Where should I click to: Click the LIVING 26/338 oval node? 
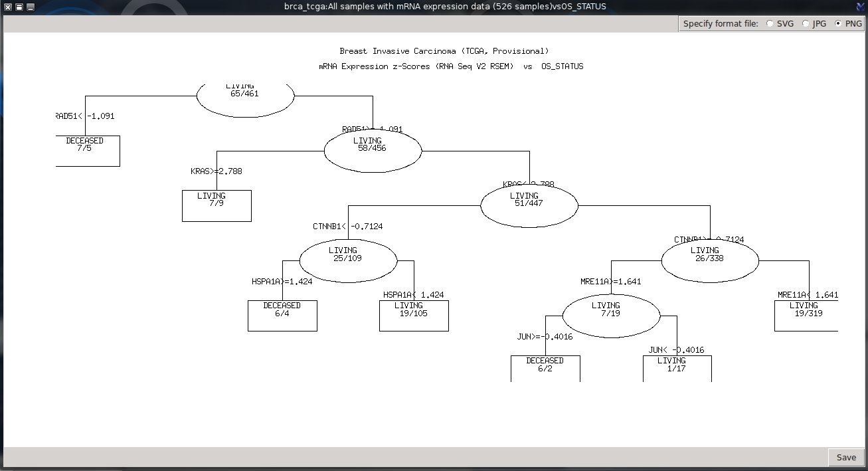pos(710,260)
